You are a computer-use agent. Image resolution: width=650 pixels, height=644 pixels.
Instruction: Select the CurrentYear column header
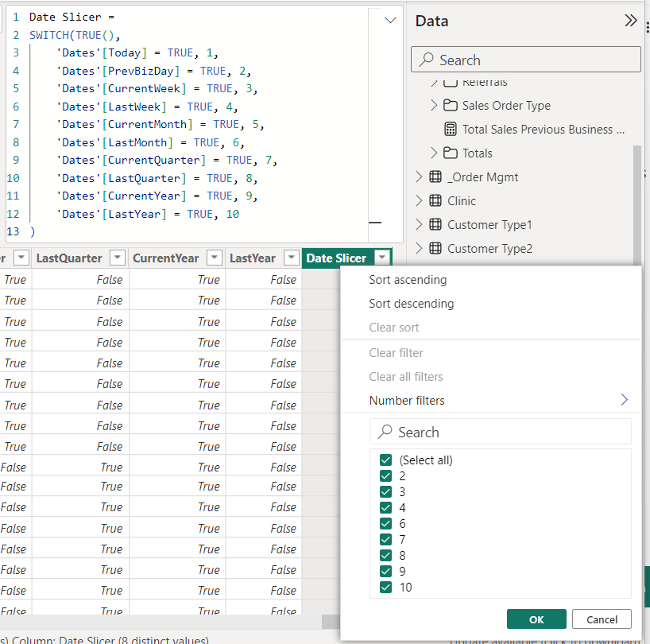[x=165, y=258]
